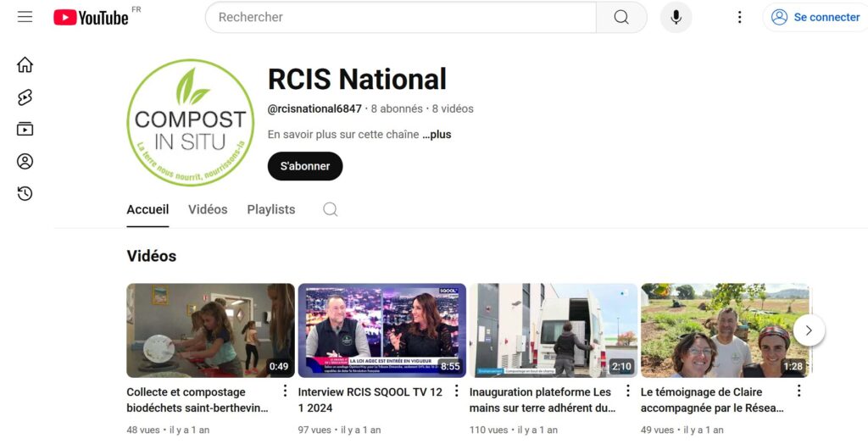
Task: Go to Home via sidebar house icon
Action: [x=25, y=64]
